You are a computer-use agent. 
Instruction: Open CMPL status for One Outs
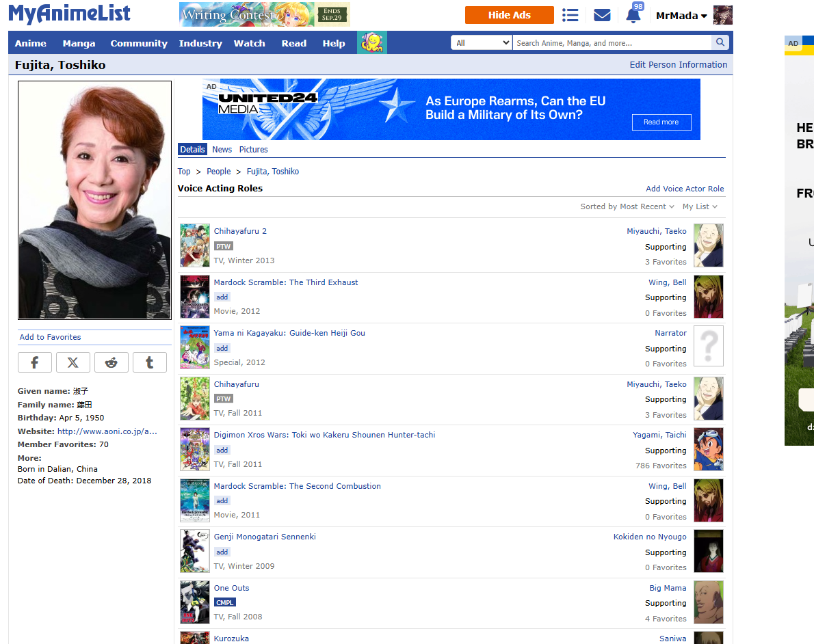tap(225, 602)
